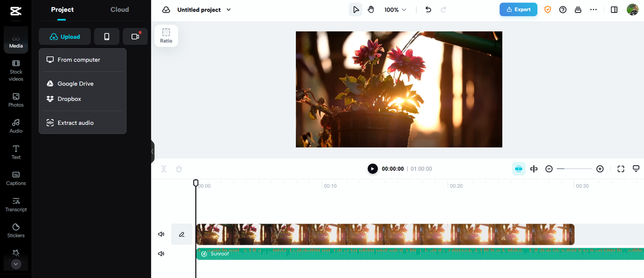Open the Ratio canvas setting
644x278 pixels.
point(166,36)
